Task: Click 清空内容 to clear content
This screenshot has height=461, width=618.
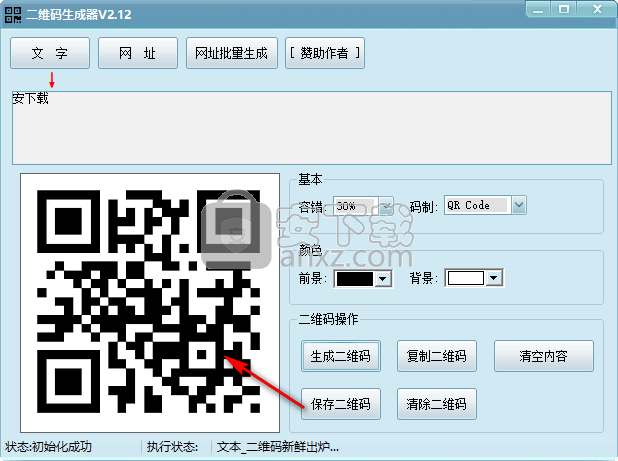Action: [x=544, y=356]
